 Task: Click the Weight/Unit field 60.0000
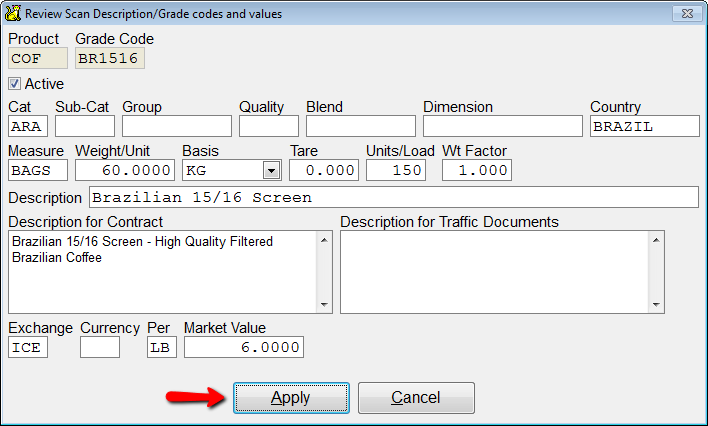(125, 170)
